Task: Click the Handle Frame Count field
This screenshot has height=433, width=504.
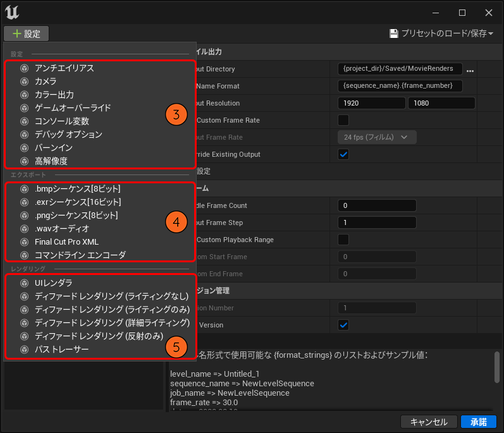Action: (377, 205)
